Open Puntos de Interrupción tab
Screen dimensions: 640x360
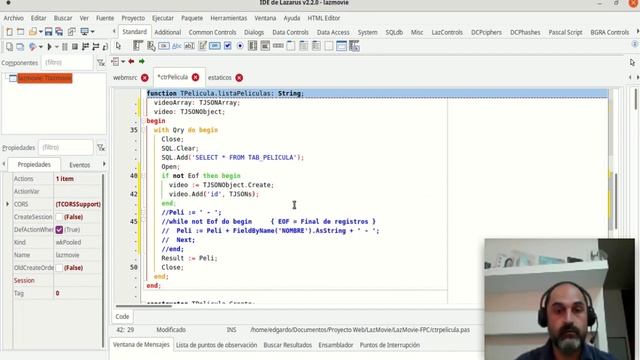[389, 345]
